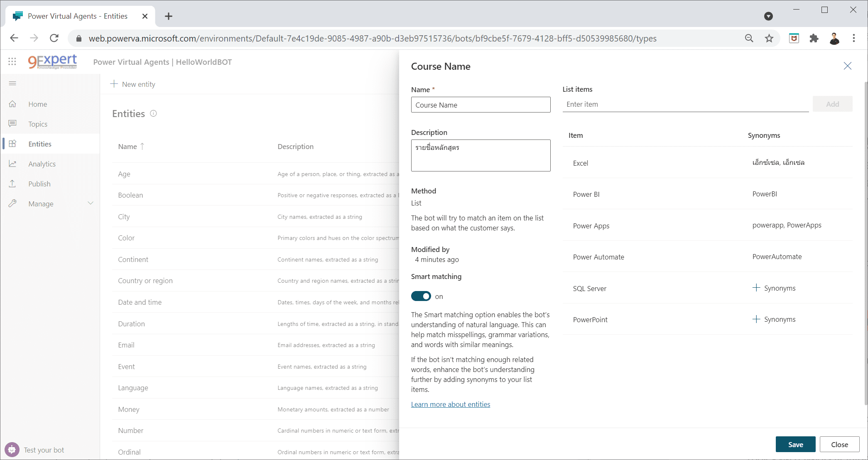
Task: Expand the Manage menu chevron
Action: click(x=91, y=203)
